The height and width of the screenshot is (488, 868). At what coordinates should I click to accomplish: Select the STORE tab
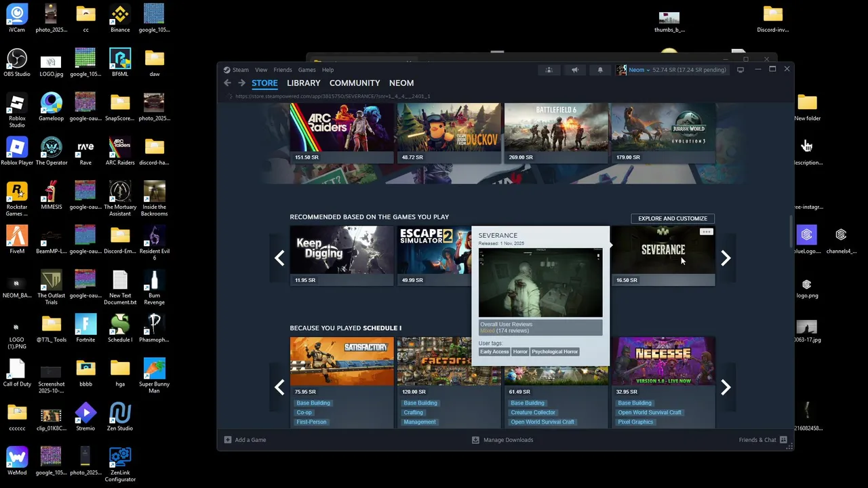[x=264, y=83]
